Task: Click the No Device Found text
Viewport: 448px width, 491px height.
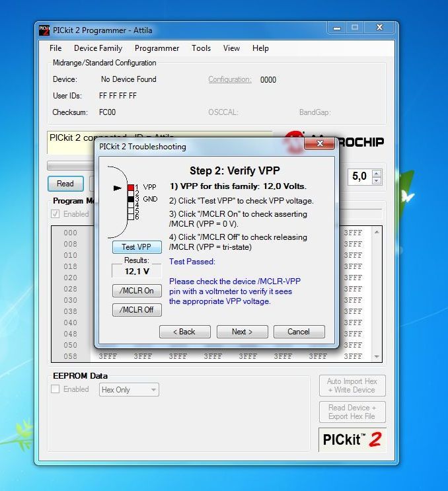Action: click(x=129, y=79)
